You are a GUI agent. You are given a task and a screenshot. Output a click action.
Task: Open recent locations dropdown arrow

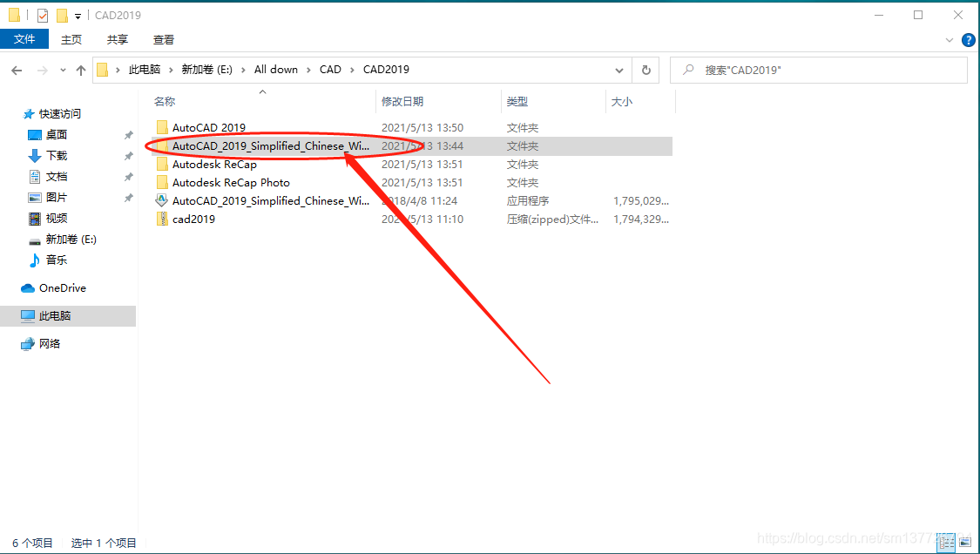pos(63,71)
